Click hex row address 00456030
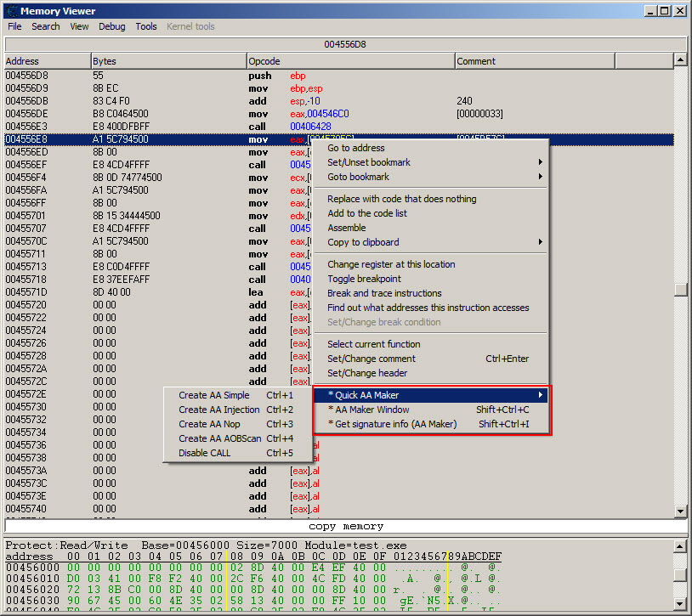This screenshot has width=692, height=616. pyautogui.click(x=32, y=600)
